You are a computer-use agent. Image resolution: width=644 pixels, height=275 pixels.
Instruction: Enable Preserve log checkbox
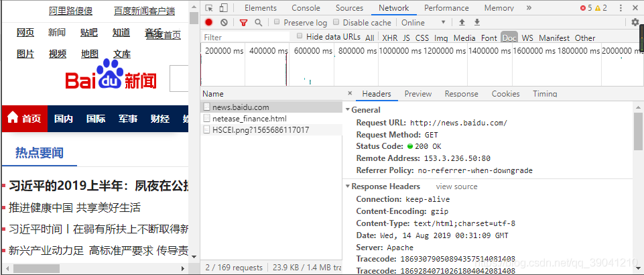pos(277,21)
